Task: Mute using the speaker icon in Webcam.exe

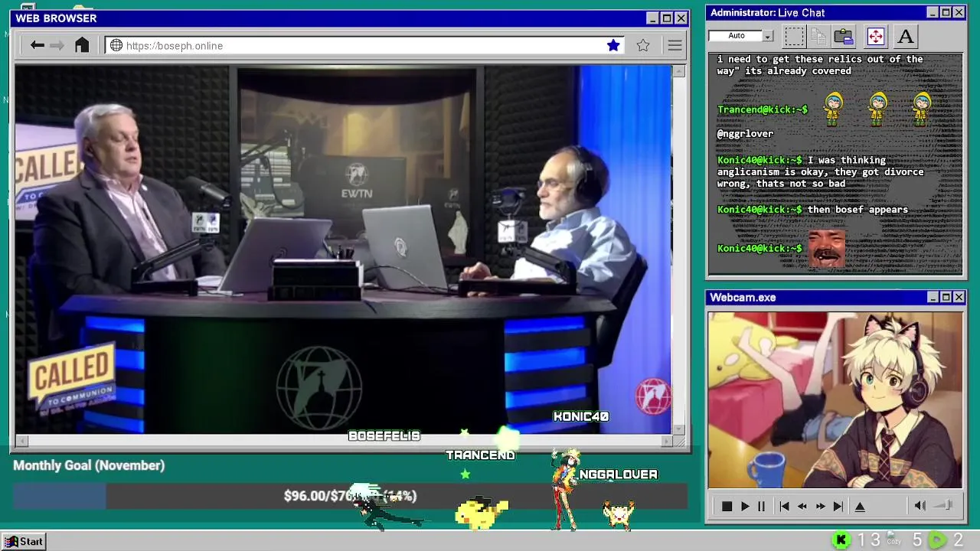Action: [x=920, y=505]
